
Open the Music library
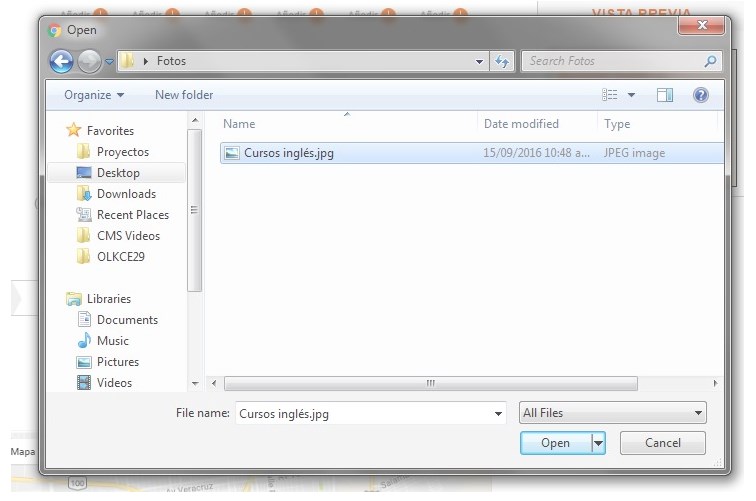pyautogui.click(x=112, y=341)
